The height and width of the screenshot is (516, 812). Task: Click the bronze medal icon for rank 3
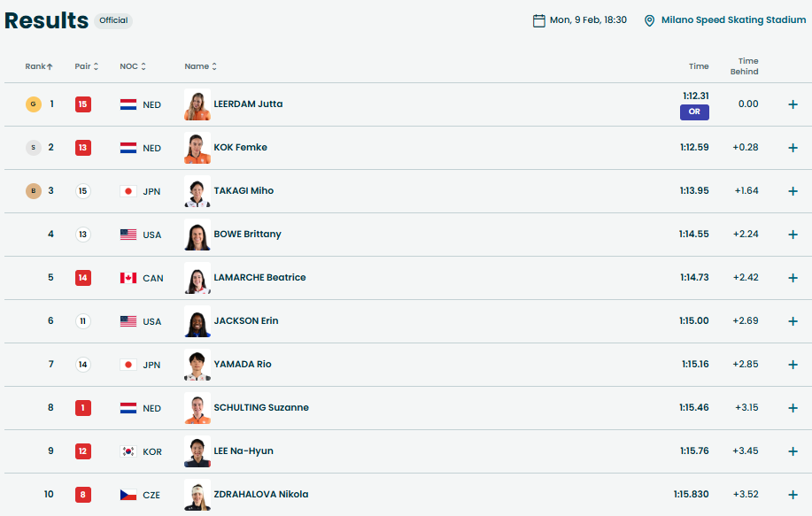tap(33, 191)
